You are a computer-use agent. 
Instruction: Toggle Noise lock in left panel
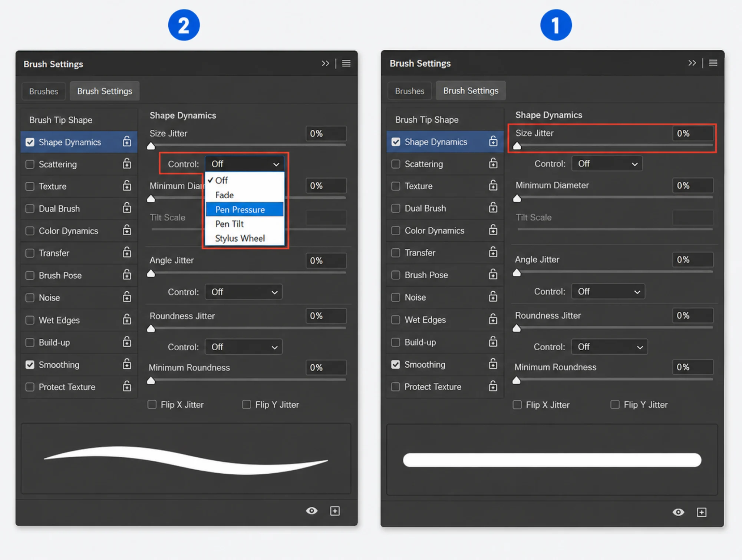coord(127,297)
